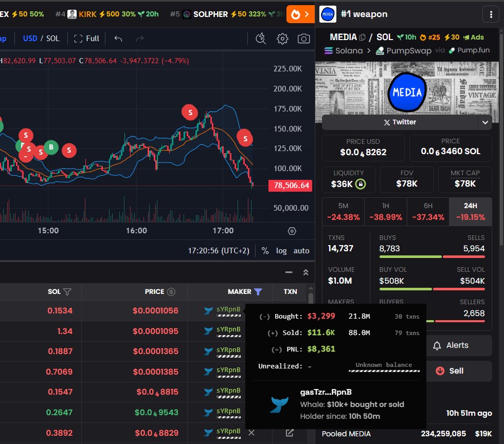Click the MKT CAP $78K stat box

point(465,179)
